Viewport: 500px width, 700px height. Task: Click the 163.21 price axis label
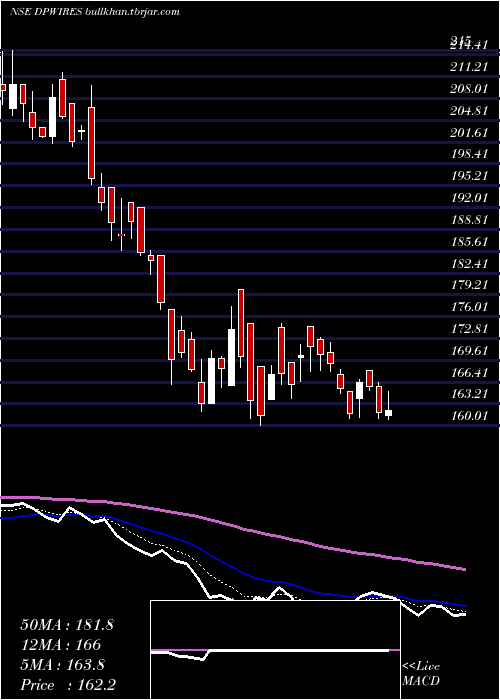pyautogui.click(x=468, y=394)
